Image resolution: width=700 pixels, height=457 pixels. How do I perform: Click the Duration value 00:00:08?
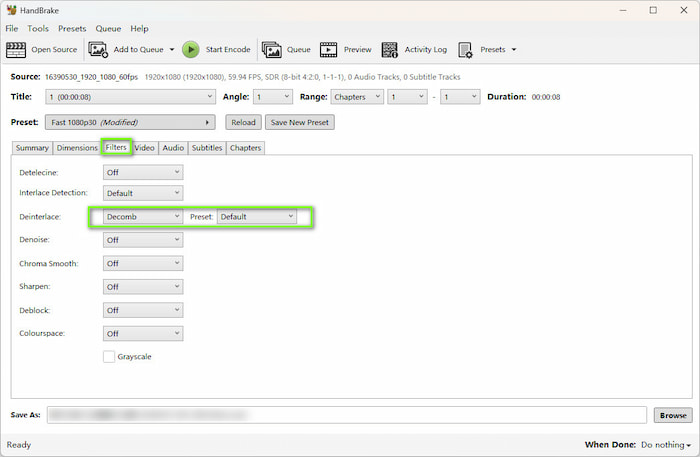[x=546, y=97]
